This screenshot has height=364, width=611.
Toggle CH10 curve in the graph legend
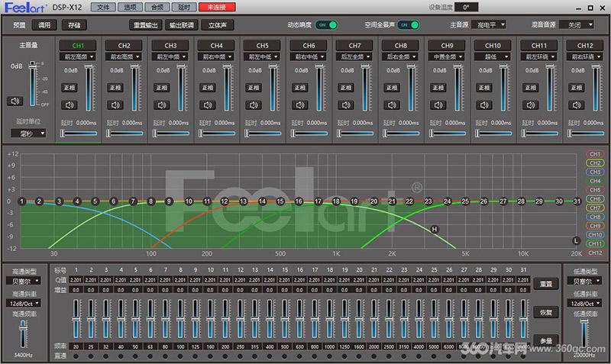click(x=595, y=235)
